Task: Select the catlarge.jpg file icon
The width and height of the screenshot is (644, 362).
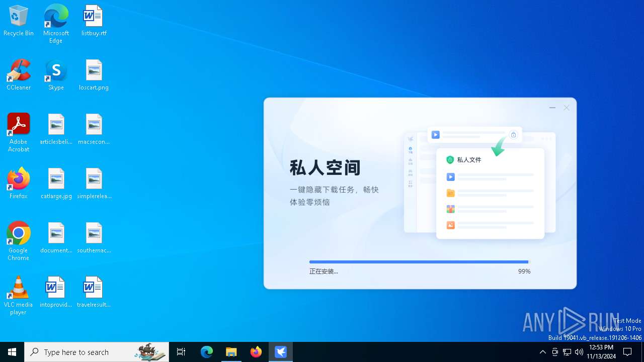Action: point(56,184)
